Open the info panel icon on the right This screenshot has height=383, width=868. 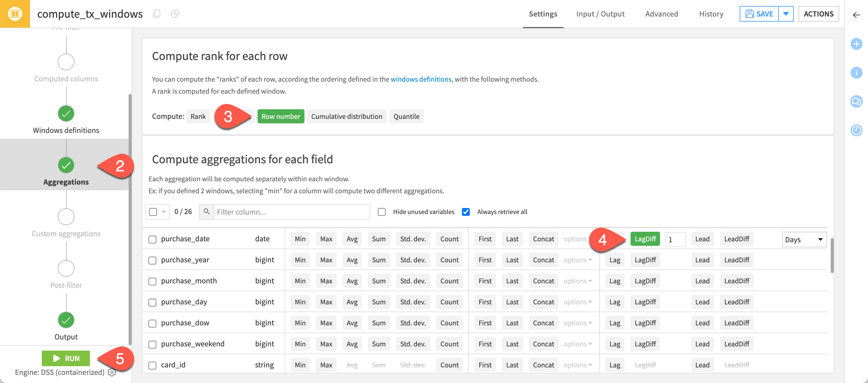point(856,72)
